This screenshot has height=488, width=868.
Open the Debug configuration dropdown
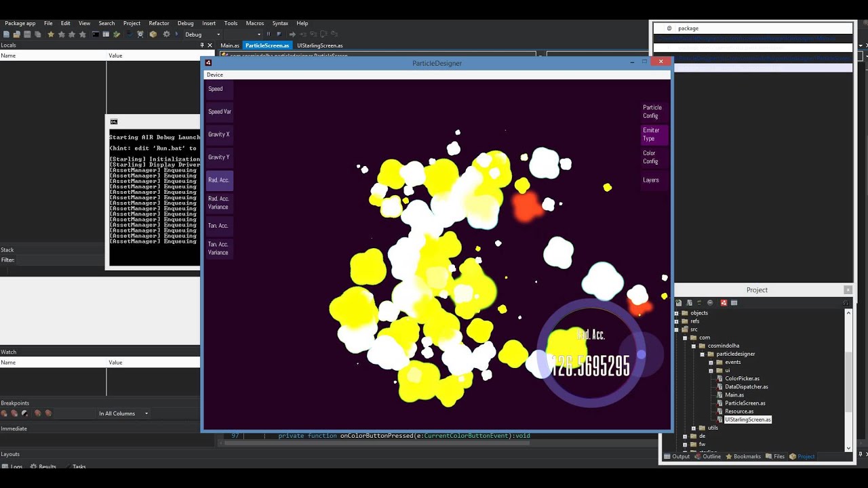(203, 35)
